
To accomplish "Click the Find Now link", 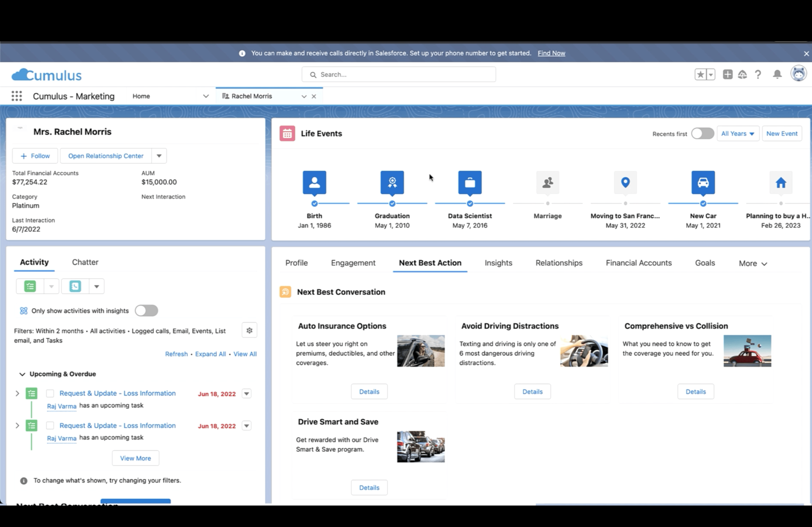I will (x=551, y=53).
